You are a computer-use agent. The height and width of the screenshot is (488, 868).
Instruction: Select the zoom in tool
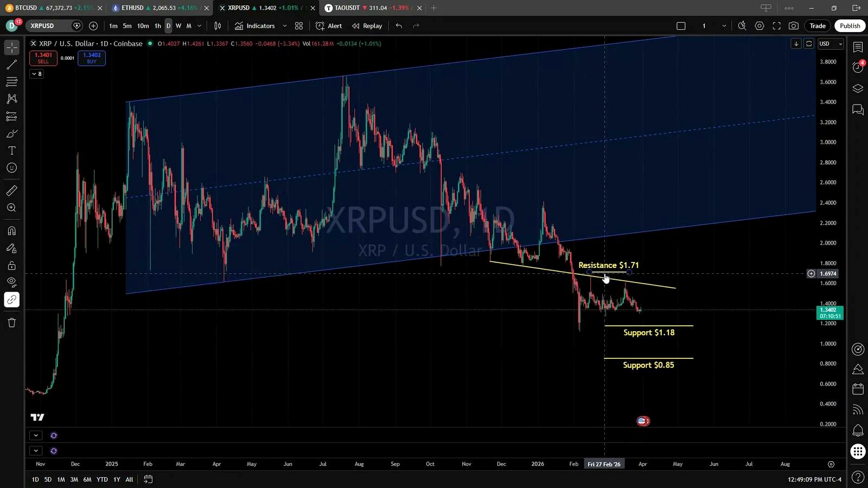pyautogui.click(x=11, y=208)
